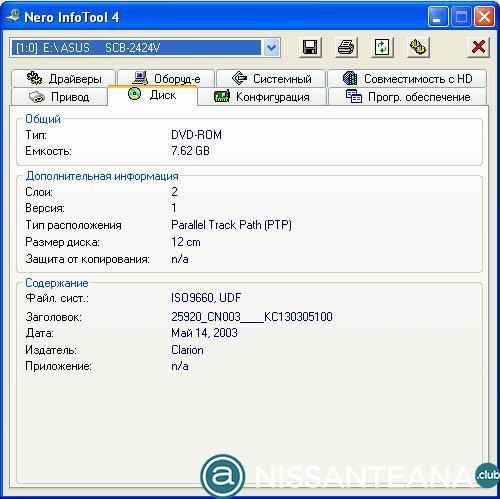Click the Размер диска label

[62, 242]
